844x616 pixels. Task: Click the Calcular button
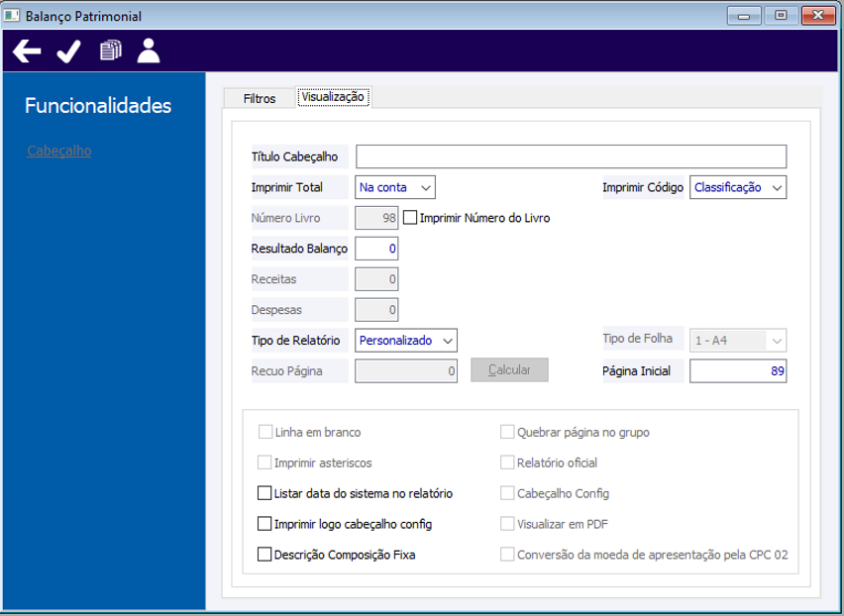tap(509, 370)
